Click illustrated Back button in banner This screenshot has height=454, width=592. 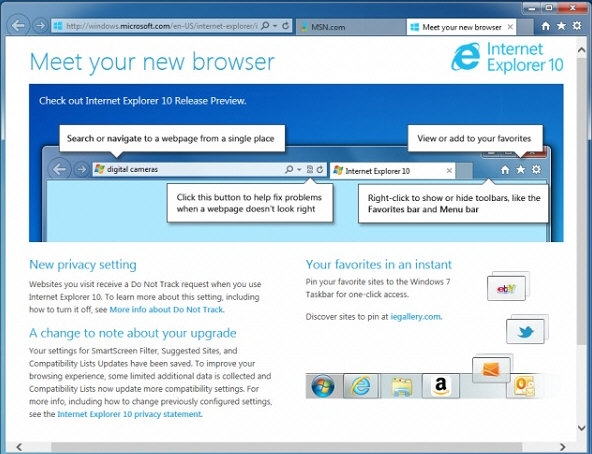pos(59,169)
